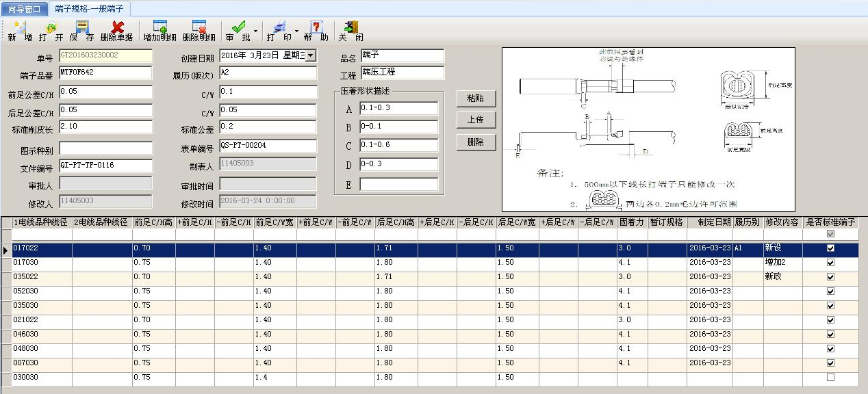The width and height of the screenshot is (868, 394).
Task: Click the 增加明细 add-row icon
Action: pos(160,27)
